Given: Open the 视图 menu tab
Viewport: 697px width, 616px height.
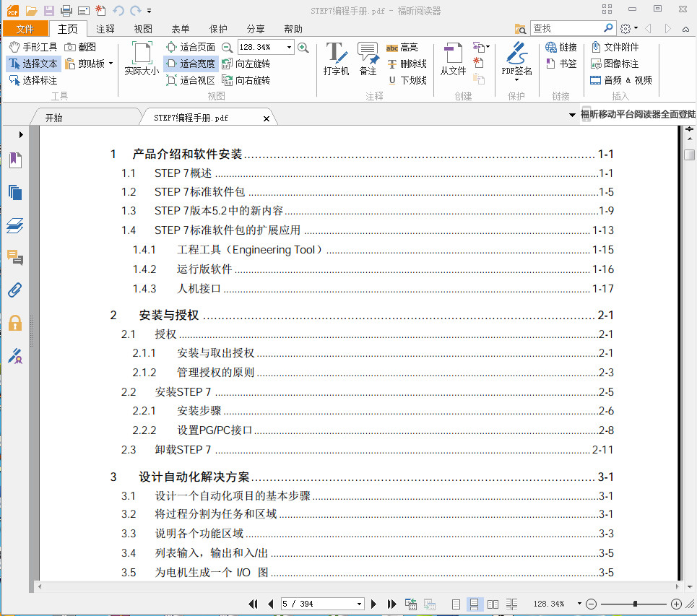Looking at the screenshot, I should pyautogui.click(x=142, y=29).
